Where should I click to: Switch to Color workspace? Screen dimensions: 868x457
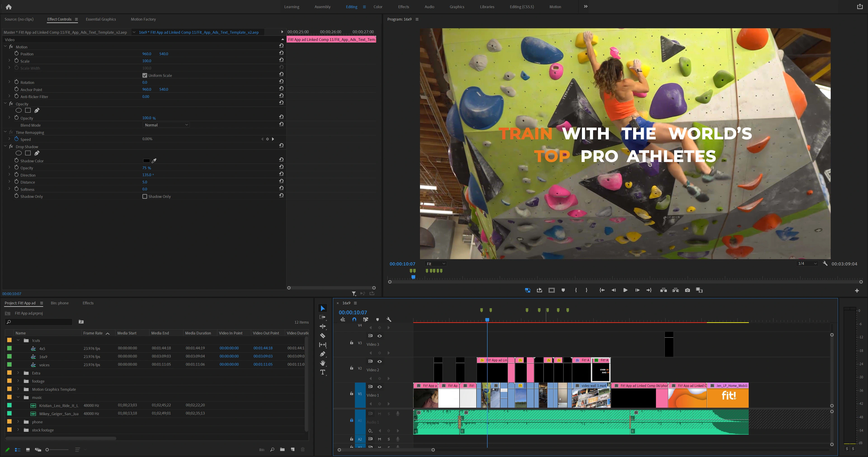[378, 7]
